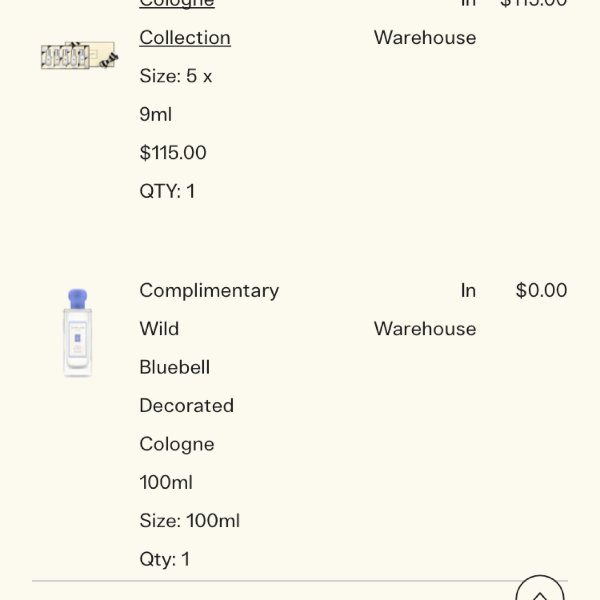Select the word Decorated in item name

coord(187,405)
